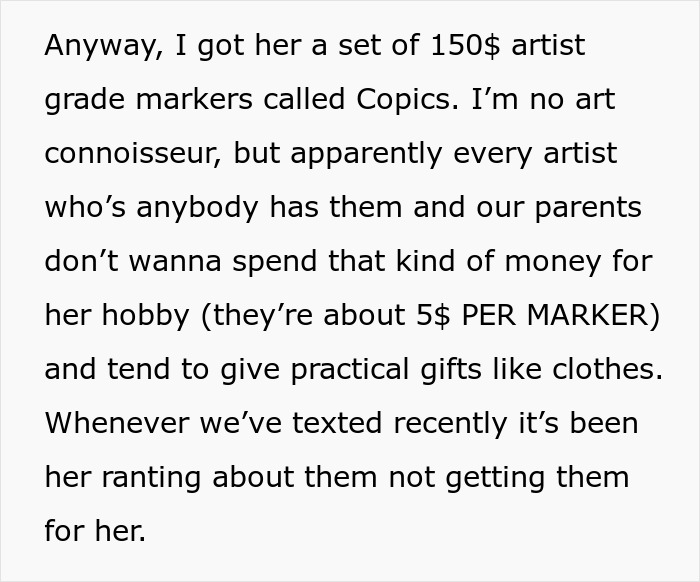The height and width of the screenshot is (582, 700).
Task: Click the word "hobby"
Action: (x=143, y=316)
